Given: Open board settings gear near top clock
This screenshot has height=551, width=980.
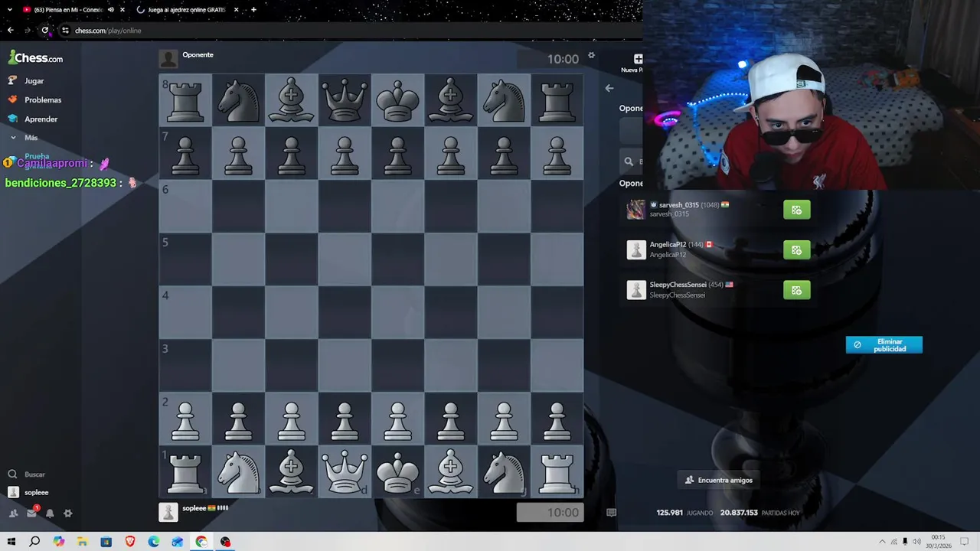Looking at the screenshot, I should tap(591, 55).
